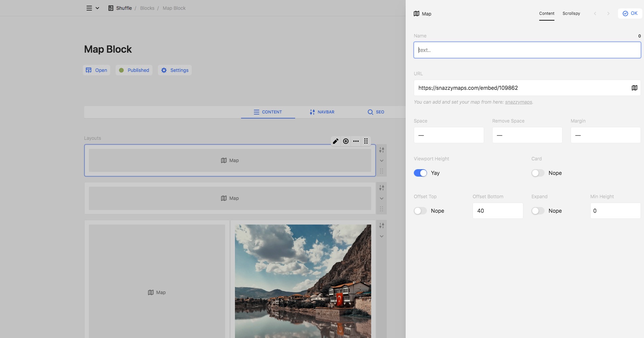
Task: Click the Name text input field
Action: 527,50
